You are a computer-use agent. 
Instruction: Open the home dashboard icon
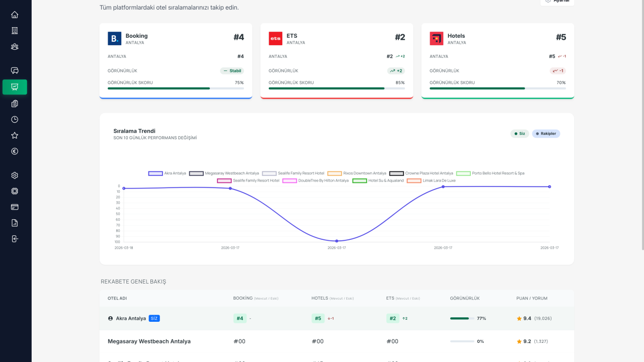point(15,15)
